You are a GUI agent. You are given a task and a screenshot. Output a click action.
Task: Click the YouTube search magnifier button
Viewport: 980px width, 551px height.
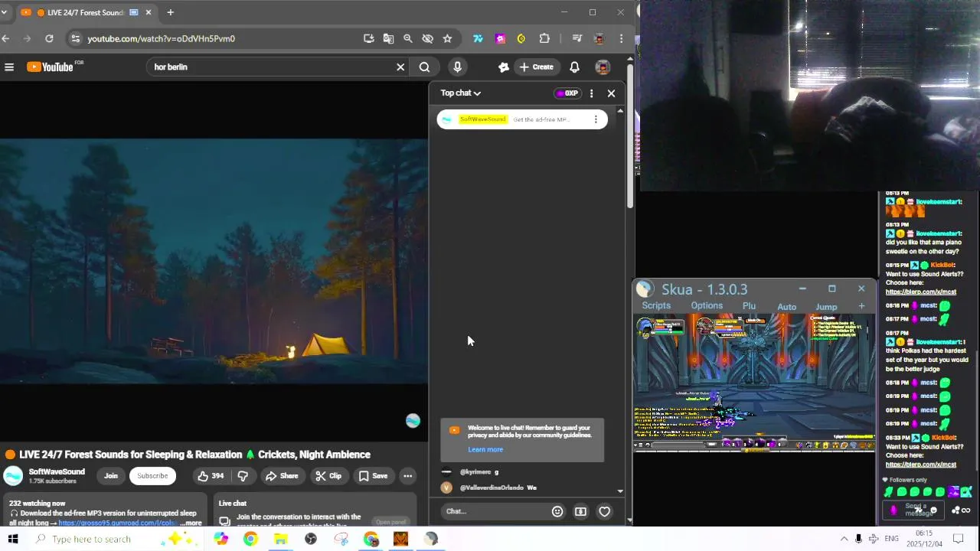424,67
